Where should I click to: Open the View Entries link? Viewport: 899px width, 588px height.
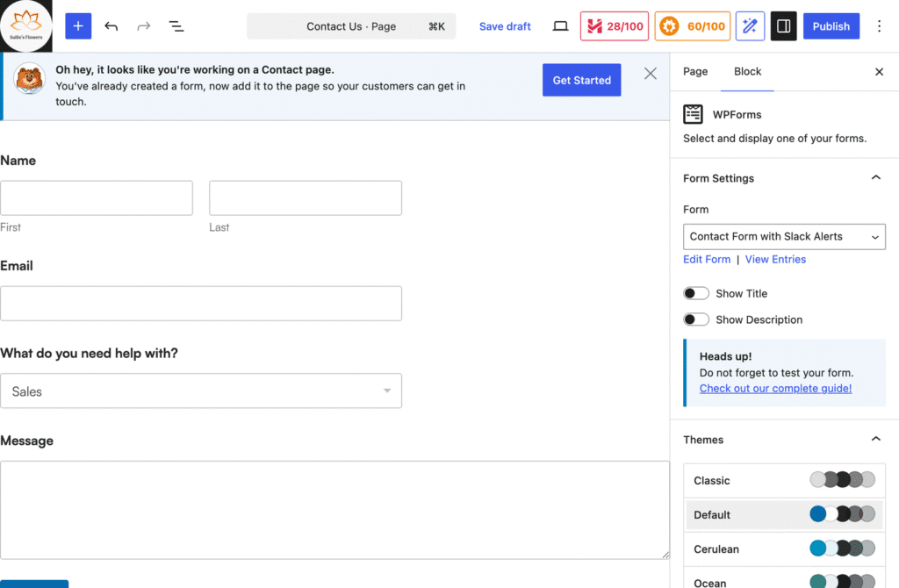coord(775,259)
